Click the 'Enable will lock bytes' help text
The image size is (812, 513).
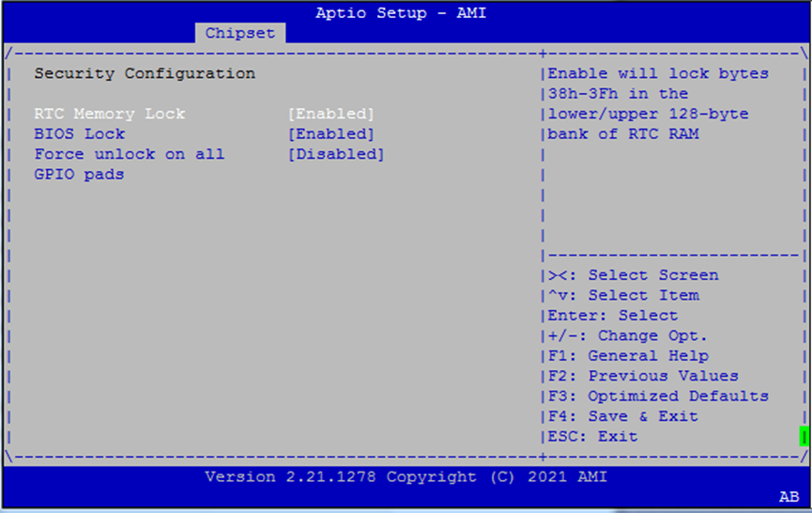(658, 103)
